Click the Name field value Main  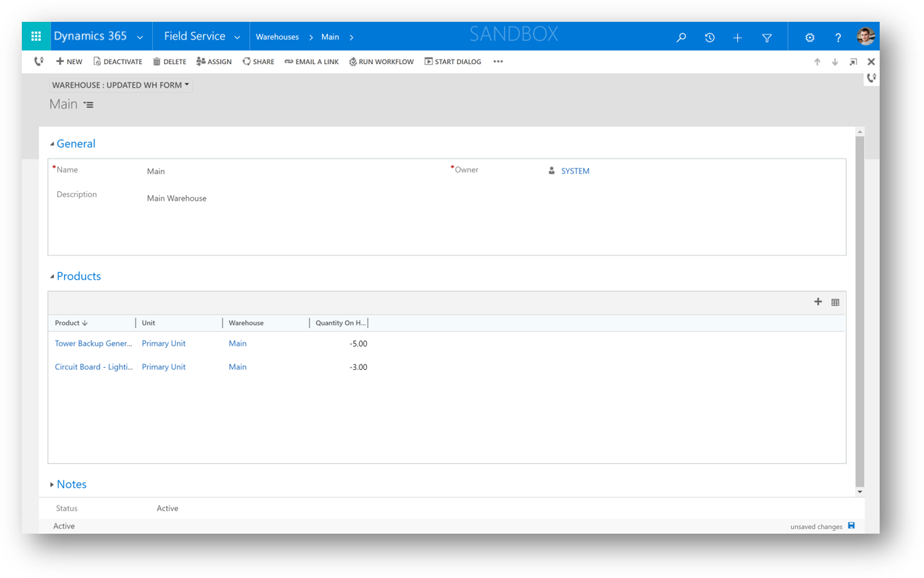pyautogui.click(x=155, y=171)
